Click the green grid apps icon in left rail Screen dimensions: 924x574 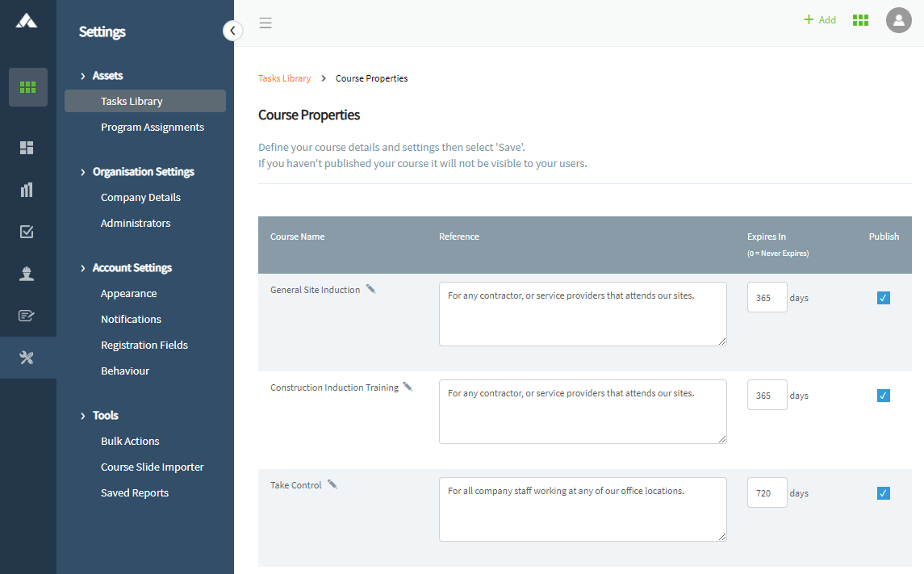pyautogui.click(x=28, y=87)
